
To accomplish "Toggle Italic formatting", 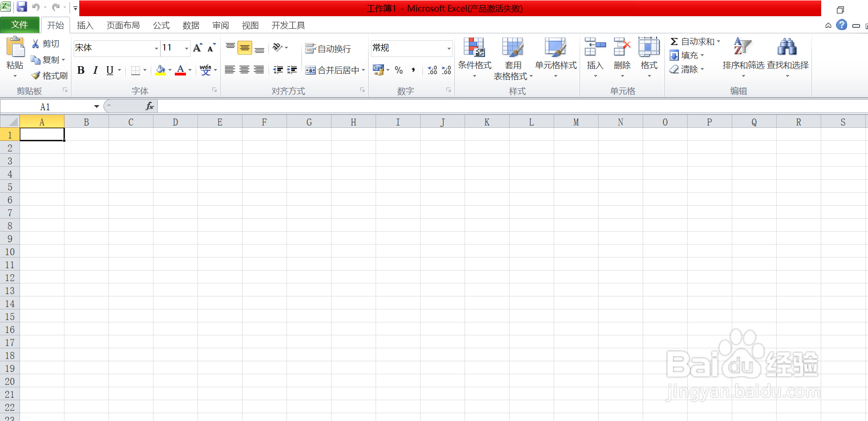I will [x=96, y=70].
